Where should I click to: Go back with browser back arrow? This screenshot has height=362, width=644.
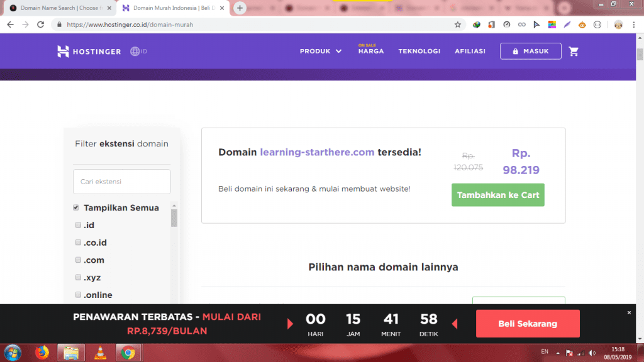point(10,25)
